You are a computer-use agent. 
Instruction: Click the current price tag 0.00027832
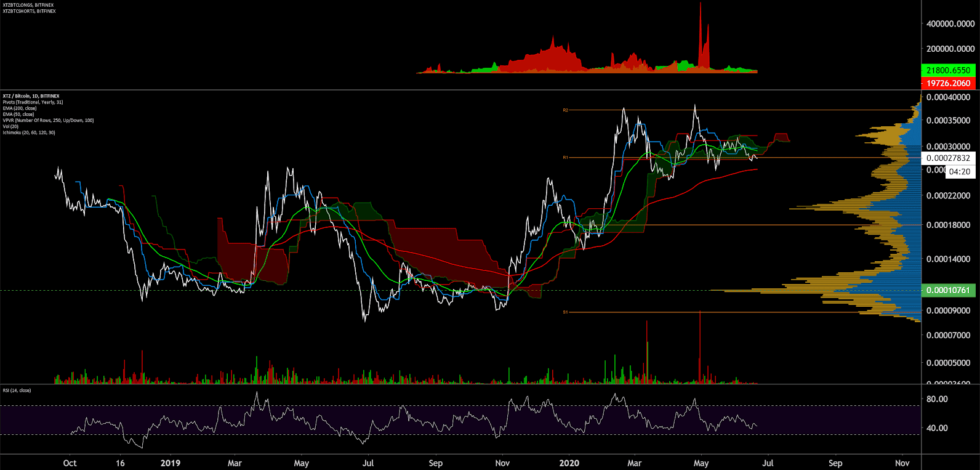(948, 158)
